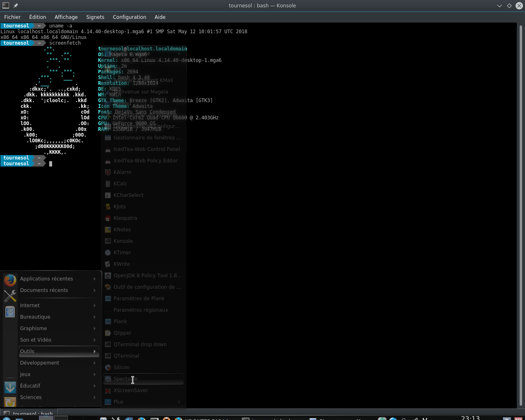Click the clock in the bottom panel
Screen dimensions: 525x420
point(470,418)
